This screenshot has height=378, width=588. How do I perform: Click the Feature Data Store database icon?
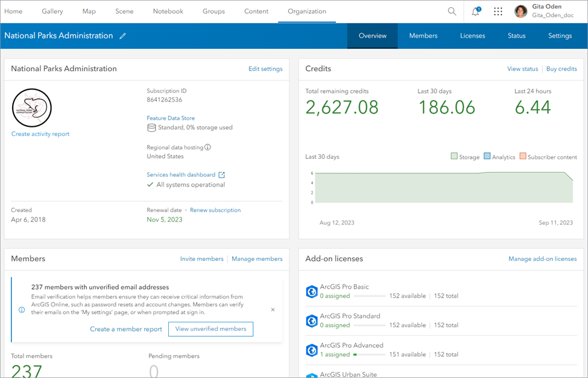tap(151, 127)
